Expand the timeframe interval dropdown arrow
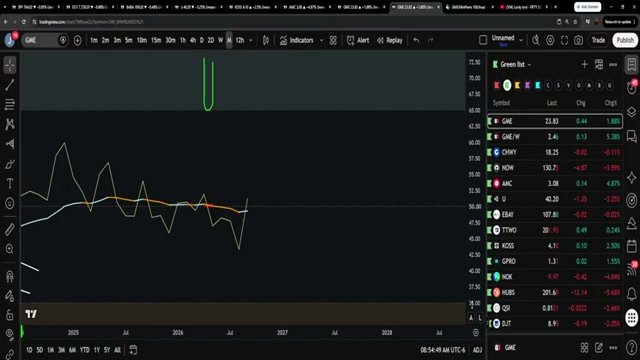Image resolution: width=640 pixels, height=360 pixels. [251, 40]
